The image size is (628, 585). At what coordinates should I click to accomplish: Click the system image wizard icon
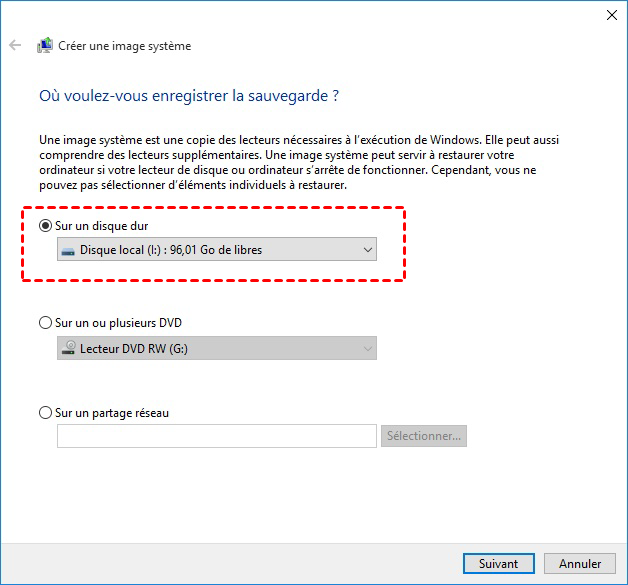click(45, 46)
